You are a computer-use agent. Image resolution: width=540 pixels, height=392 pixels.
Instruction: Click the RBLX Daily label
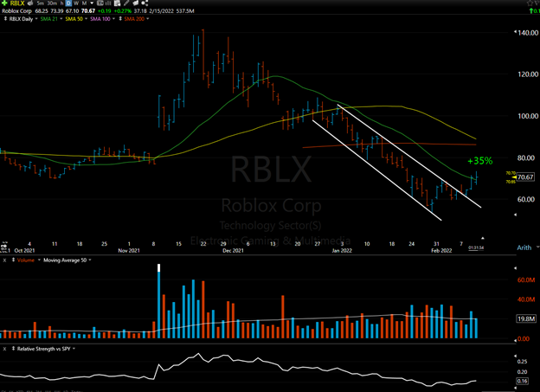click(x=21, y=19)
